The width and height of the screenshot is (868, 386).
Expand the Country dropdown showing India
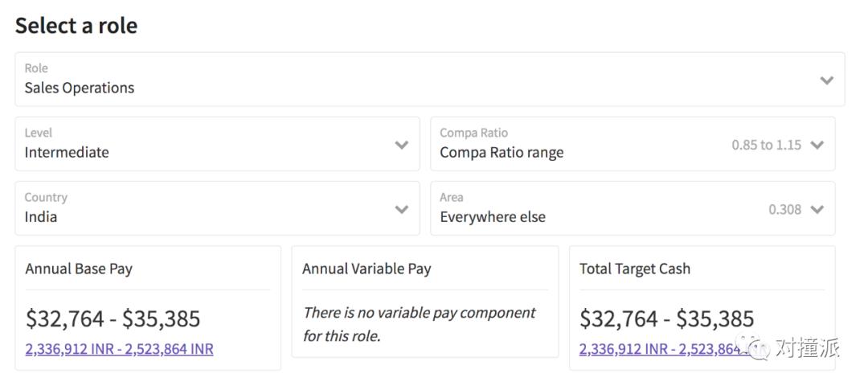coord(201,209)
